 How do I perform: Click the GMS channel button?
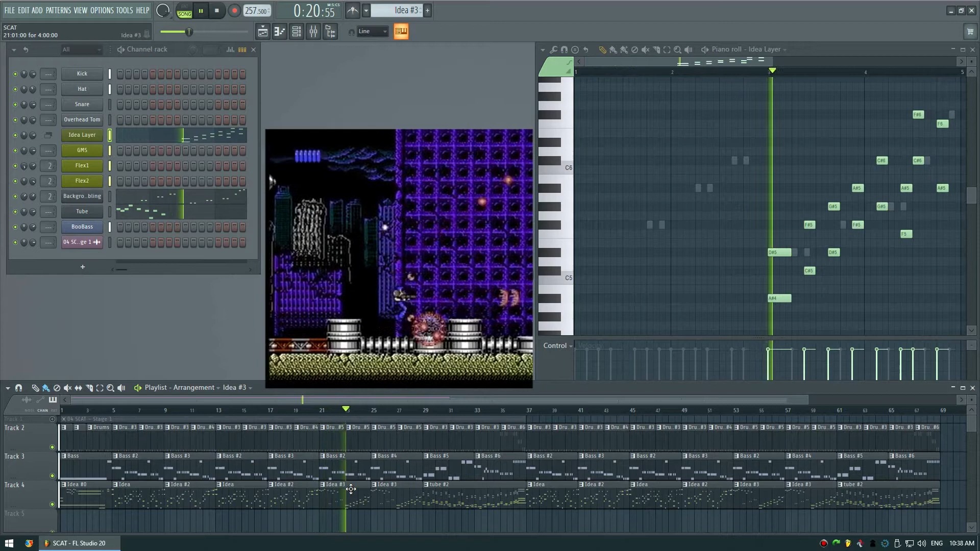pos(82,151)
